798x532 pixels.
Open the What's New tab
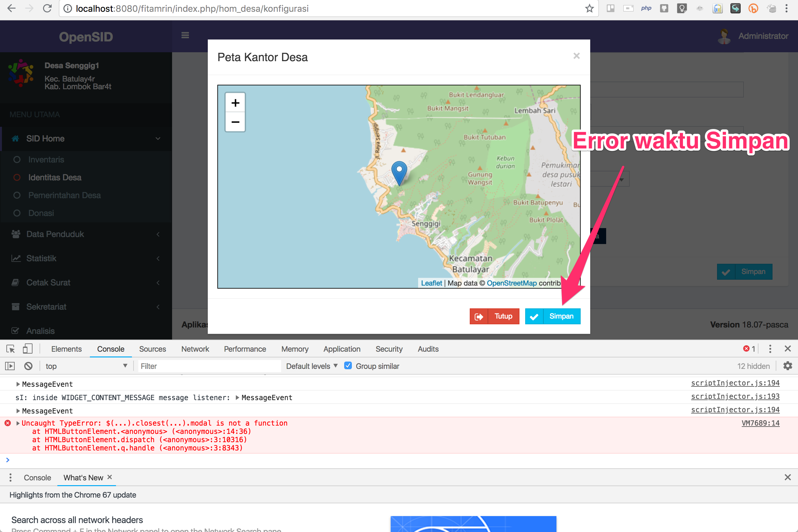tap(83, 478)
